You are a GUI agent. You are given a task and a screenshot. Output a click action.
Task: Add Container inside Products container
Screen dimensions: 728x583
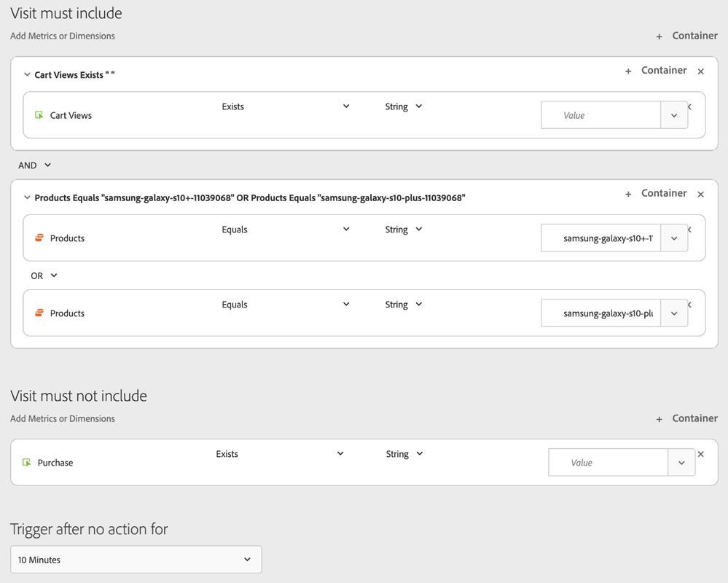[x=656, y=194]
